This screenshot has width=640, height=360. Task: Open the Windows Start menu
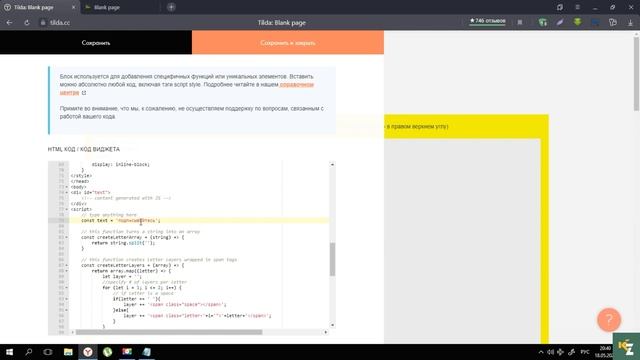pyautogui.click(x=9, y=352)
